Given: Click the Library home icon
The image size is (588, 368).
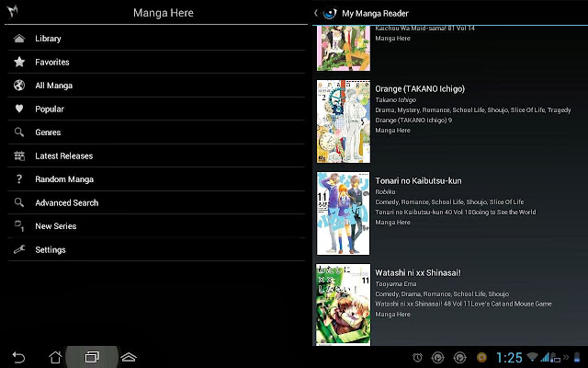Looking at the screenshot, I should [x=19, y=39].
